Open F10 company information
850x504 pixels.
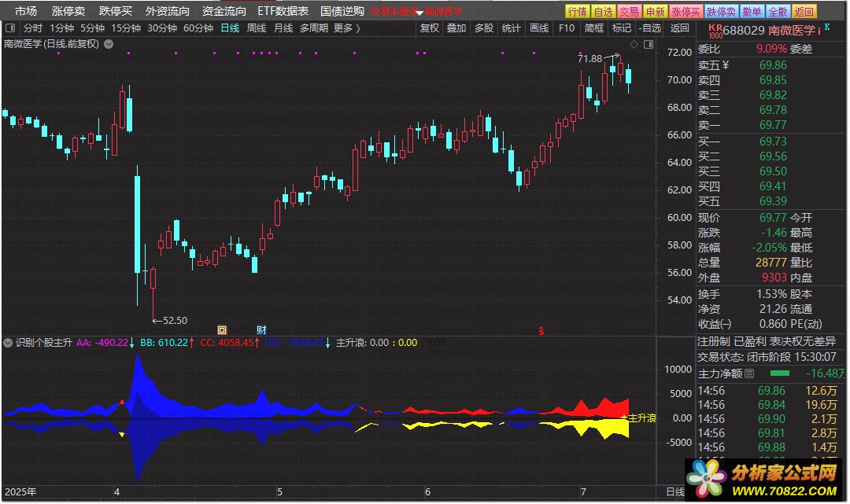tap(567, 28)
